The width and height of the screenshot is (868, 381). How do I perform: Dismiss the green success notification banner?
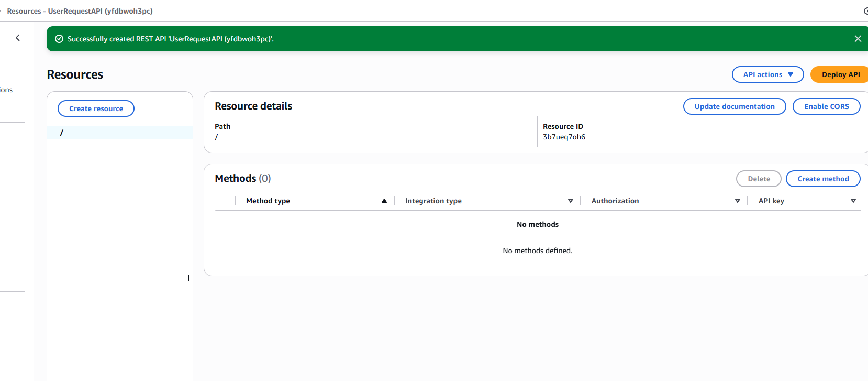(x=858, y=39)
